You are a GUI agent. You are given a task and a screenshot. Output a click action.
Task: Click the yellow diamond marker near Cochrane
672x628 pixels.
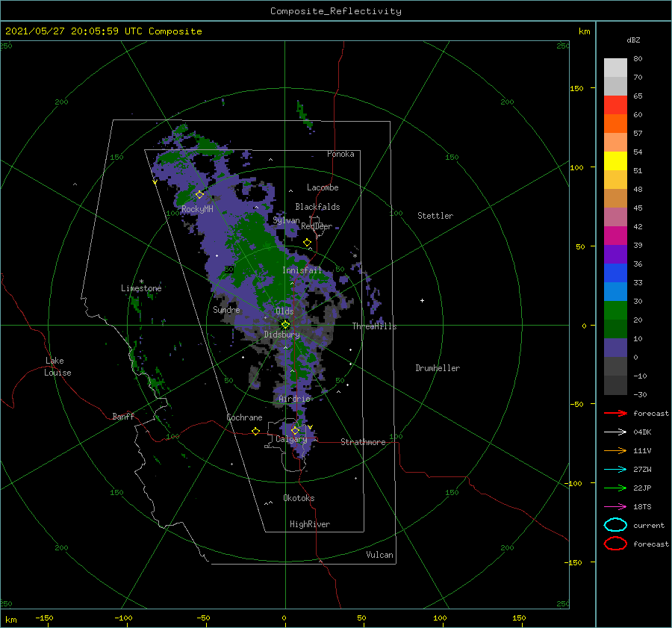pos(255,431)
